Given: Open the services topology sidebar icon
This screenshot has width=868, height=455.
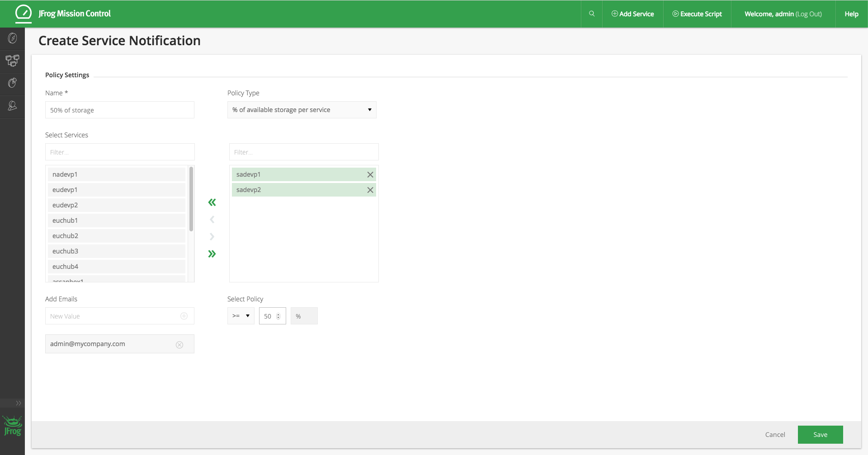Looking at the screenshot, I should tap(12, 61).
